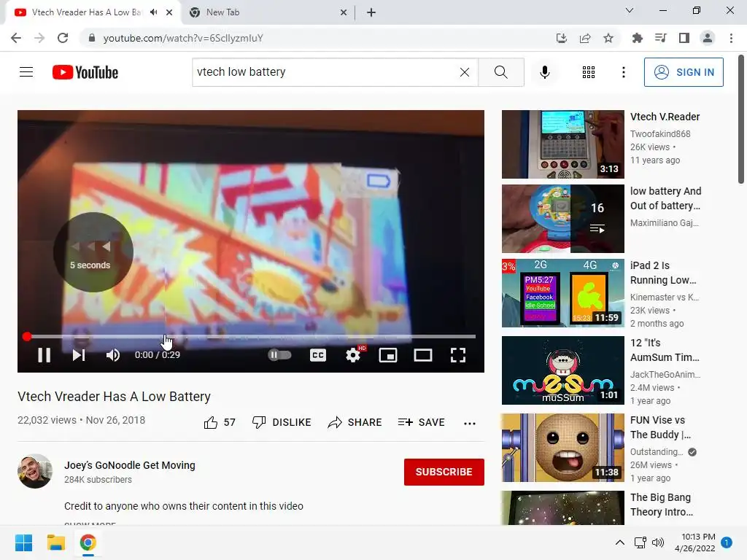The width and height of the screenshot is (747, 560).
Task: Open YouTube settings three-dot menu
Action: [x=623, y=72]
